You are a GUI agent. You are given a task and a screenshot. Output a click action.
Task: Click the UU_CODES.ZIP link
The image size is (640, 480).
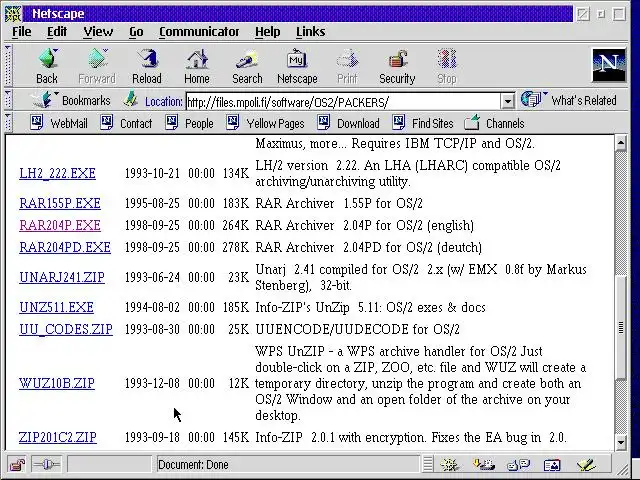tap(66, 329)
